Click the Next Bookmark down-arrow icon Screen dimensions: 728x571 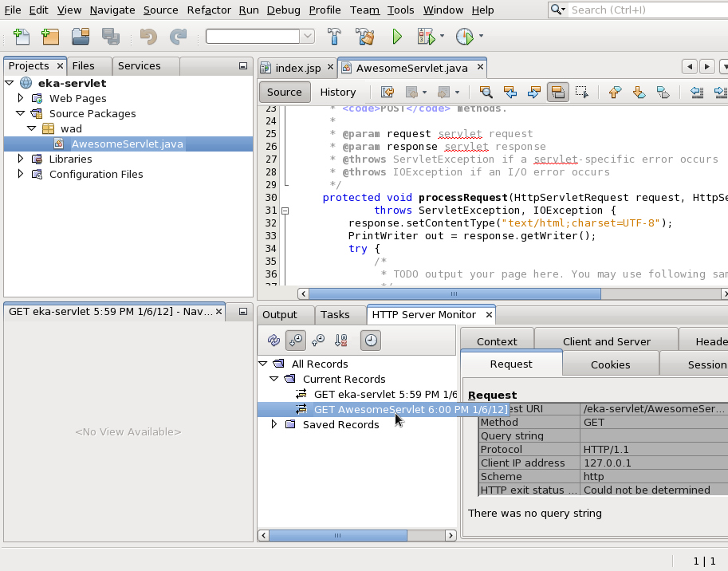pyautogui.click(x=639, y=92)
